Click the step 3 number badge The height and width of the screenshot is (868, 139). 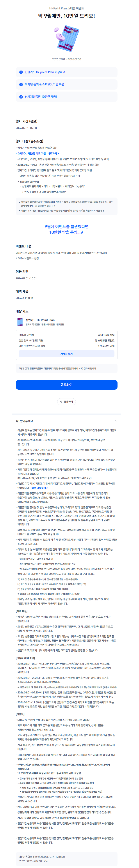(x=21, y=97)
